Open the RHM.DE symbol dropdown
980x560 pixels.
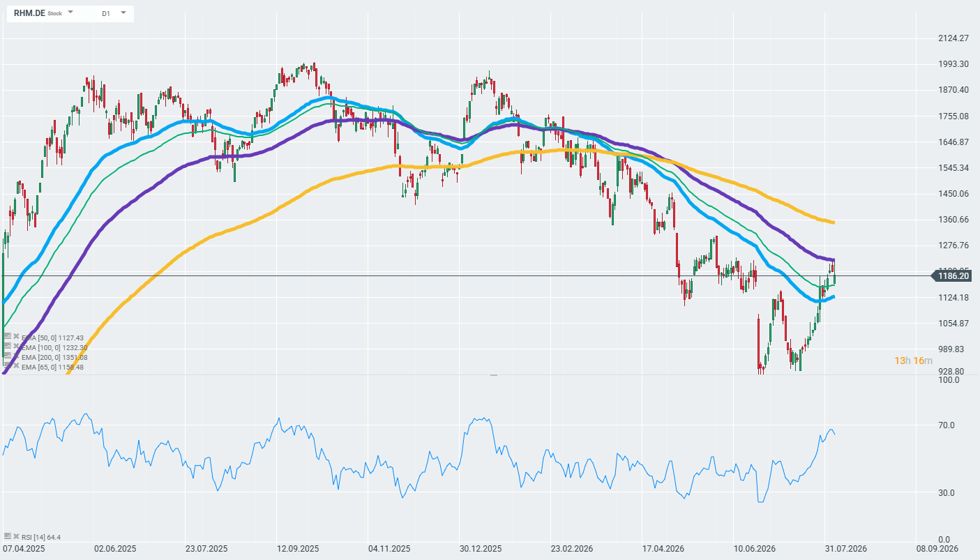[70, 13]
